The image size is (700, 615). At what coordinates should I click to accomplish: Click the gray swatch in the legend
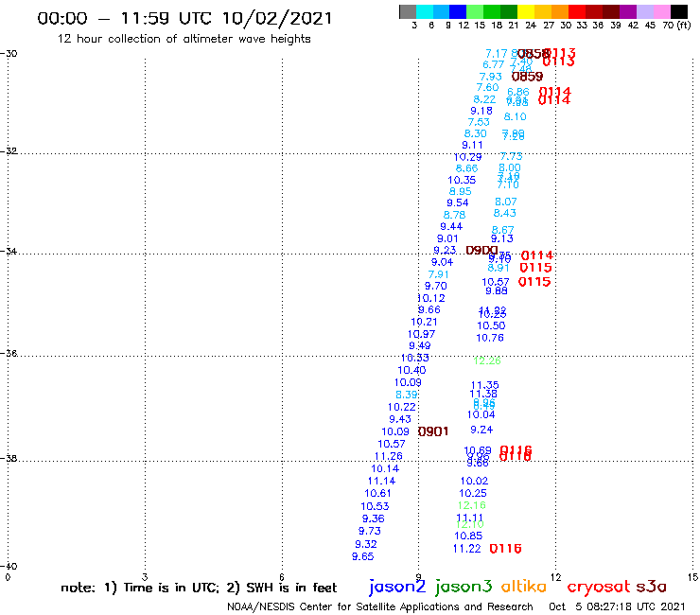408,11
